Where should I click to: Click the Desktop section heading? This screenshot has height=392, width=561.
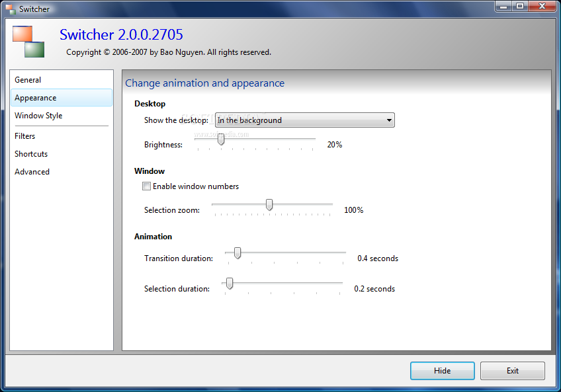click(x=150, y=104)
